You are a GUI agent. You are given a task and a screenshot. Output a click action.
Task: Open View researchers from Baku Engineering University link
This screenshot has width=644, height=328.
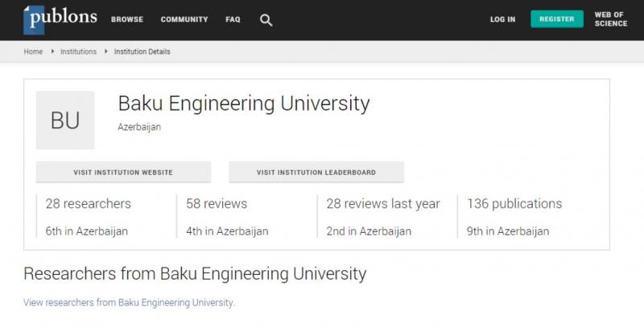point(129,302)
